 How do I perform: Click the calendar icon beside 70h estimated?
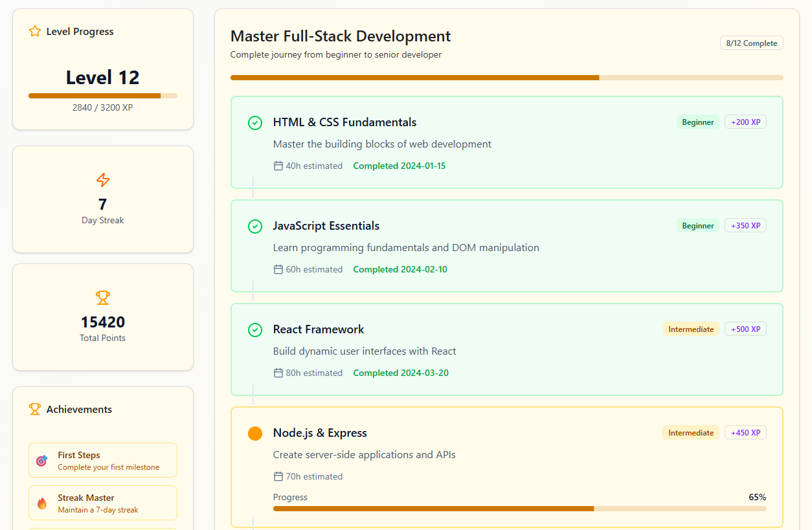coord(278,476)
